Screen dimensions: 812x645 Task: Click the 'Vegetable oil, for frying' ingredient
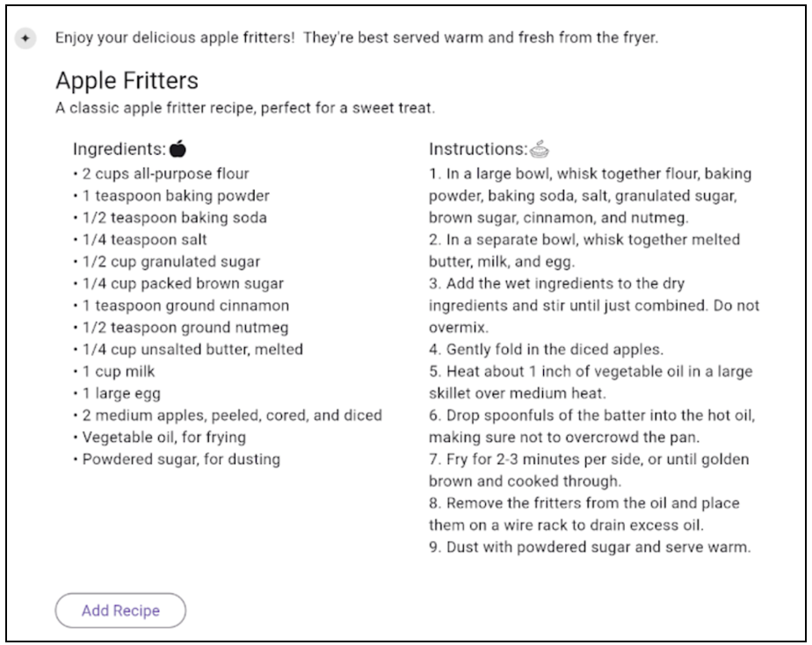[164, 438]
